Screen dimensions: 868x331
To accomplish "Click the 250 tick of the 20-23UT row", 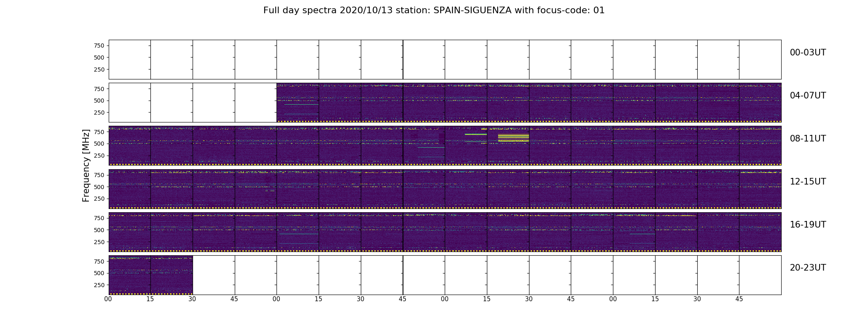I will tap(99, 285).
